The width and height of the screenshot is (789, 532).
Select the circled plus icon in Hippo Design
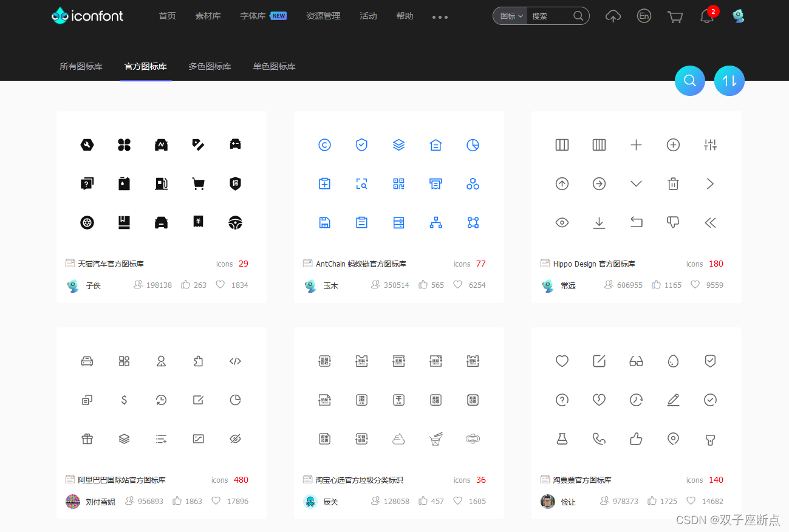tap(673, 145)
